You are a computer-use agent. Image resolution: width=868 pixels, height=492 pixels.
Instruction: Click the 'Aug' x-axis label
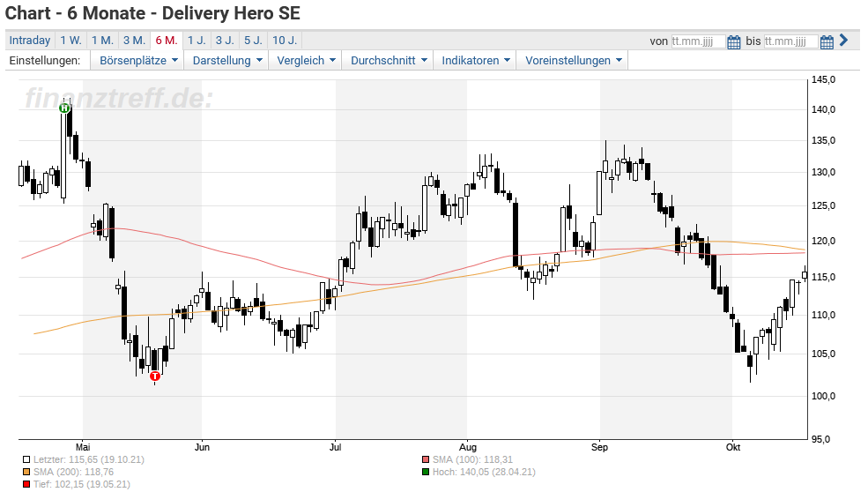click(468, 447)
